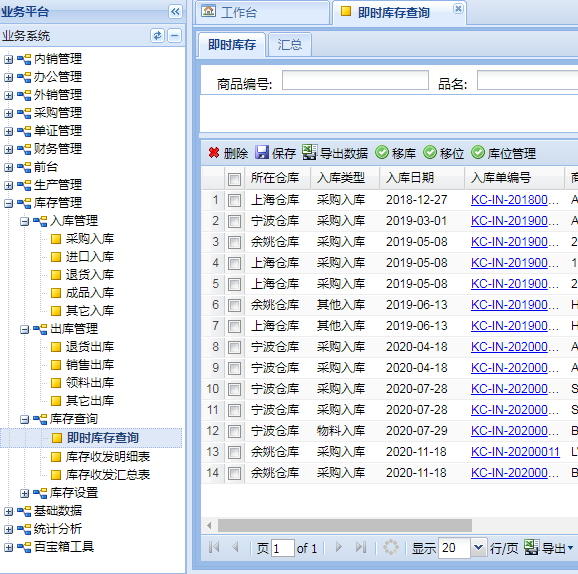
Task: Collapse the left panel with double-arrow icon
Action: 175,12
